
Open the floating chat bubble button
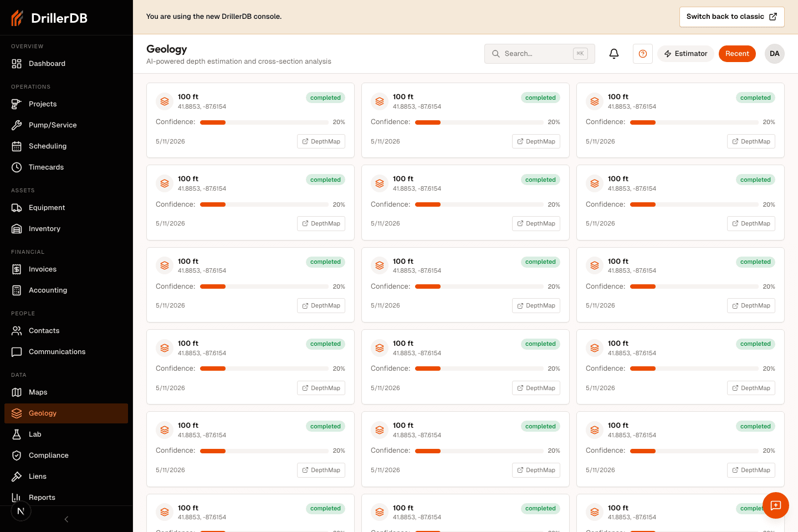[x=776, y=505]
